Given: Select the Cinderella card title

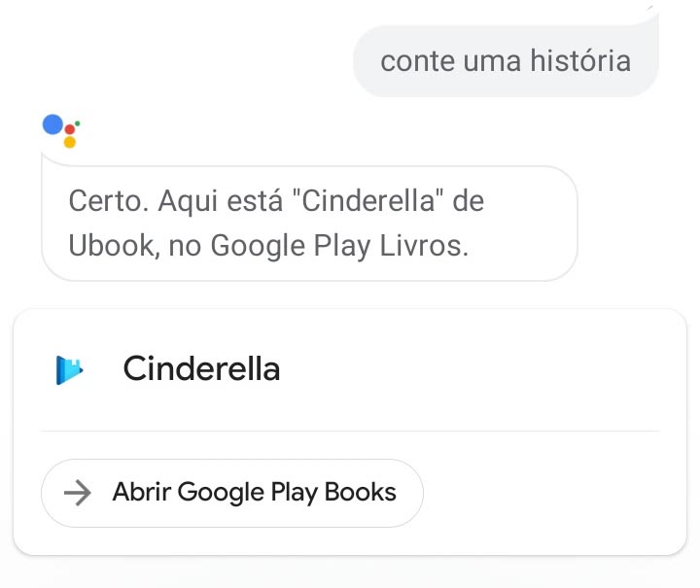Looking at the screenshot, I should tap(201, 369).
